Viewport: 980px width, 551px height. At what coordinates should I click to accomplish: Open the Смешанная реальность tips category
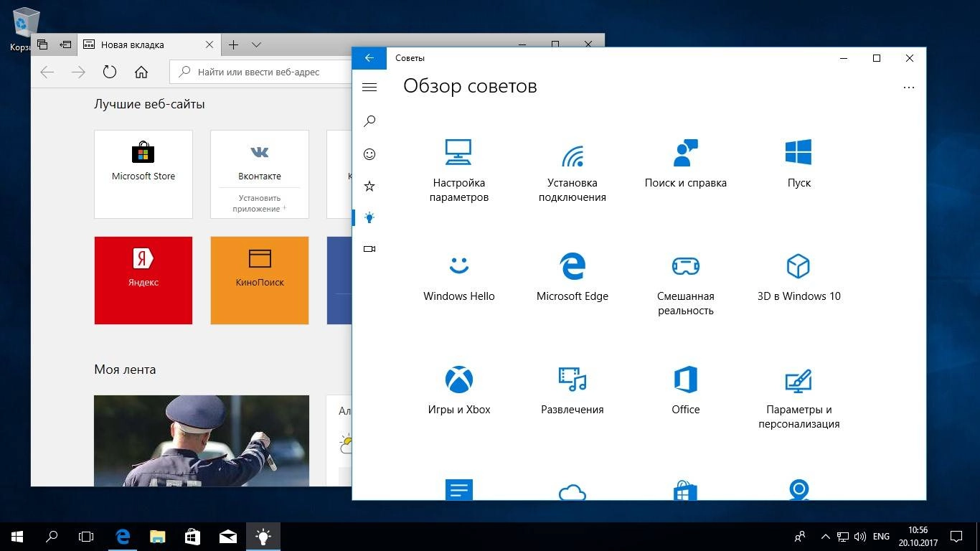point(686,284)
